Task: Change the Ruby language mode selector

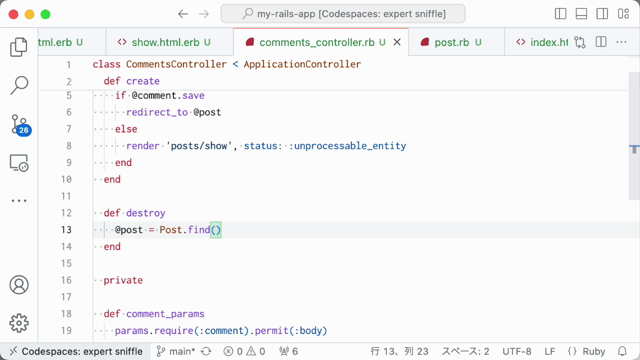Action: click(586, 351)
